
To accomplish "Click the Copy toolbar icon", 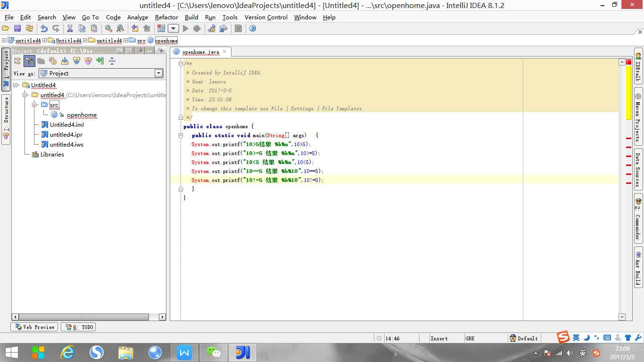I will 82,29.
